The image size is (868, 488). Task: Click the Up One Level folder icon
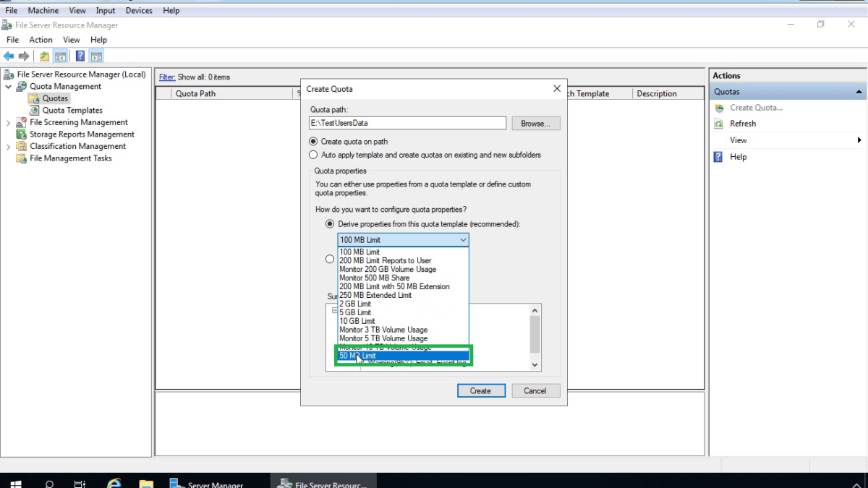click(45, 56)
